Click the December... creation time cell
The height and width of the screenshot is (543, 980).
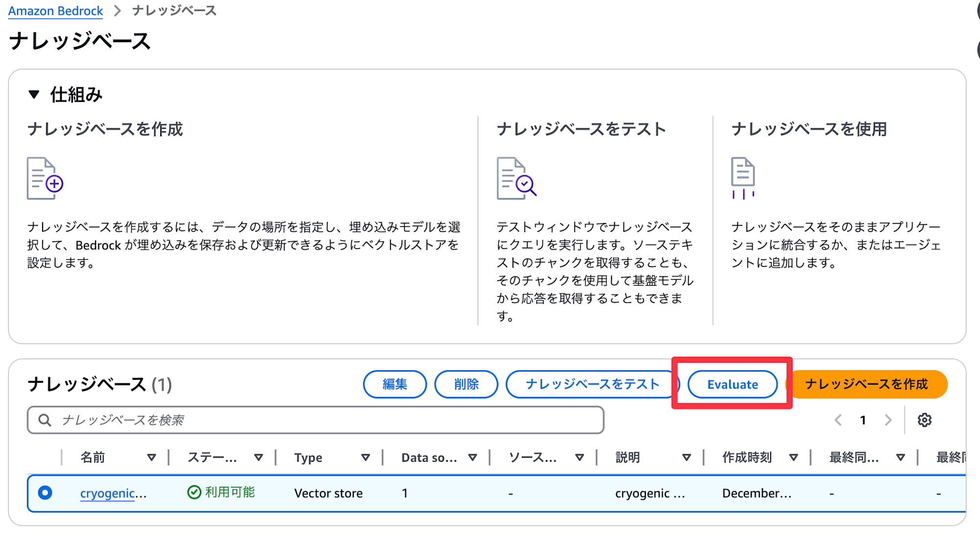757,493
